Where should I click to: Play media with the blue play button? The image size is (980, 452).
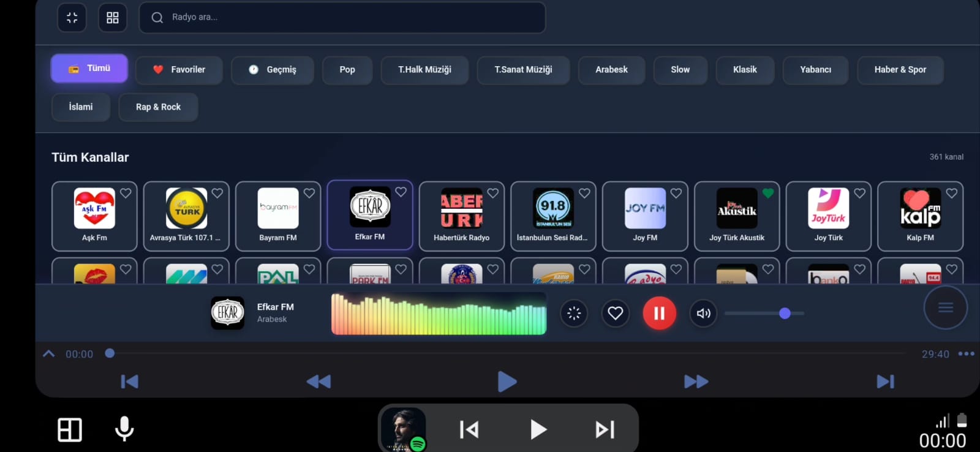(x=507, y=382)
